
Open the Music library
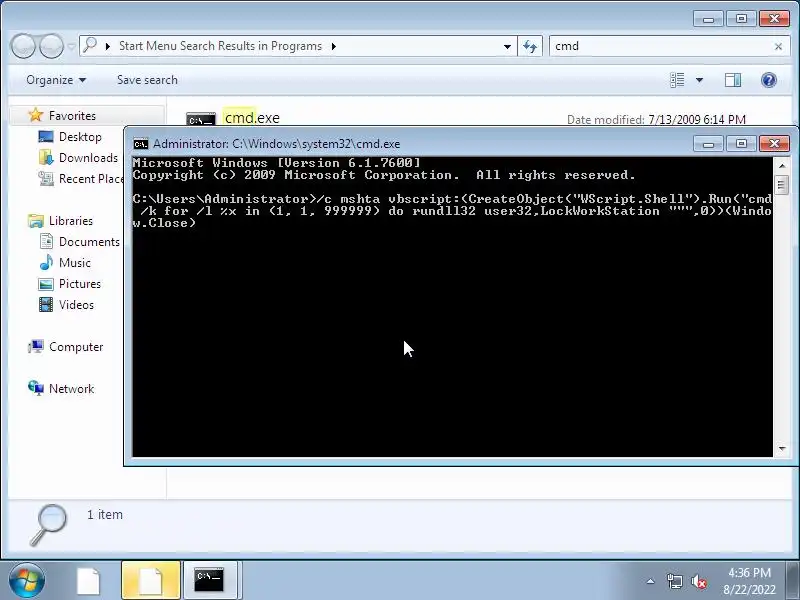click(x=74, y=263)
